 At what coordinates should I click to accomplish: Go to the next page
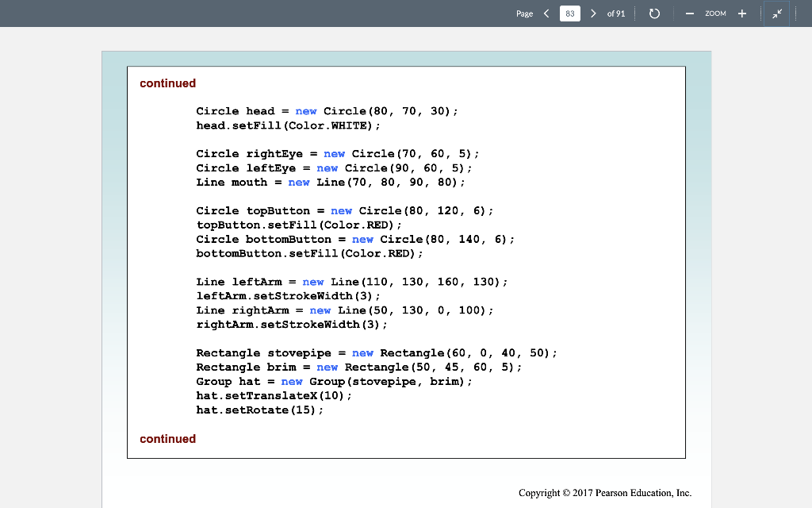pos(592,13)
